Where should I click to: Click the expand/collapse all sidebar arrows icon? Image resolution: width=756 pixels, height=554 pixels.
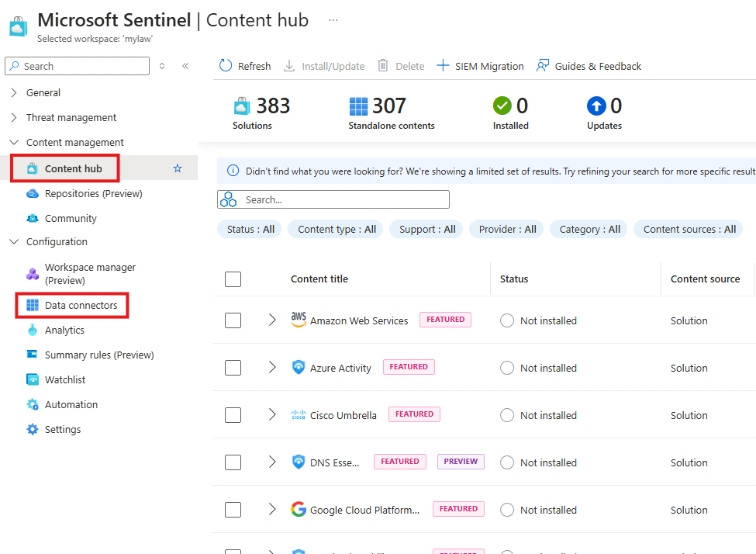tap(162, 66)
